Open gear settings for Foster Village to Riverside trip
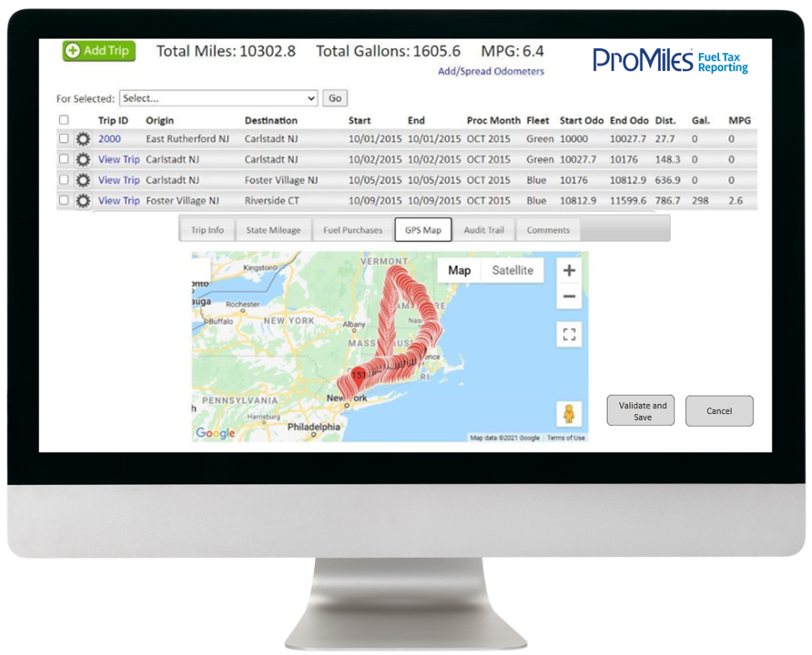The image size is (812, 655). pyautogui.click(x=83, y=201)
